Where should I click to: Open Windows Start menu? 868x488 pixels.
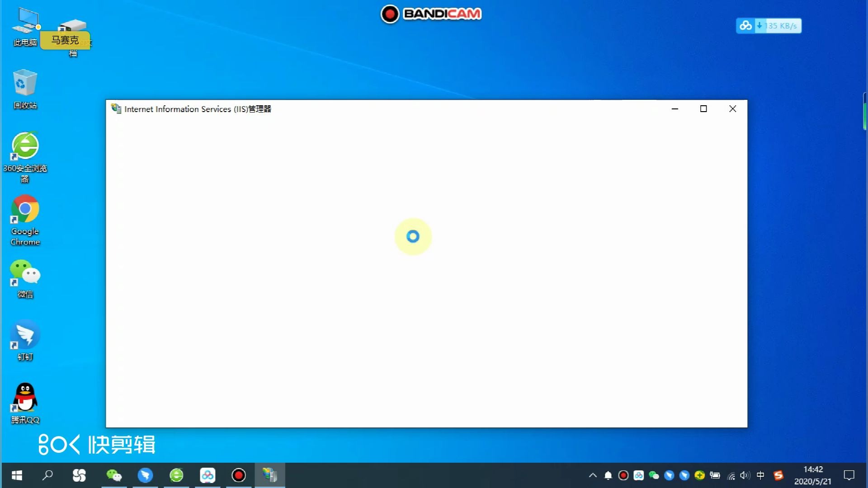[x=16, y=475]
